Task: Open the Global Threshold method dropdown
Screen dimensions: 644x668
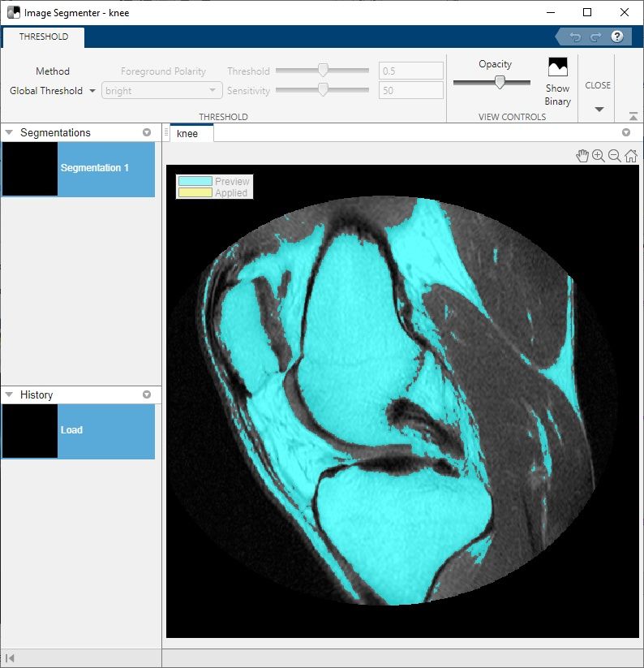Action: point(53,91)
